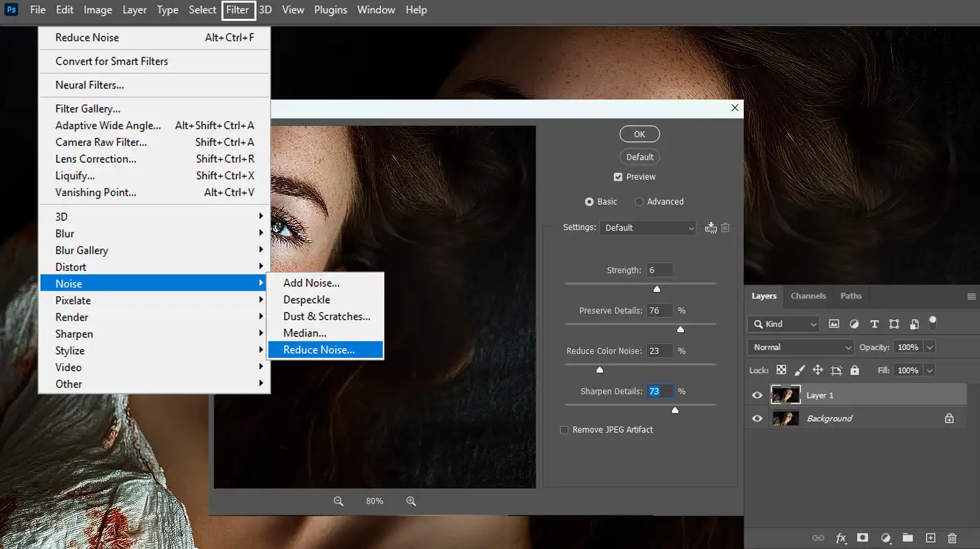Click the OK button in the dialog
The height and width of the screenshot is (549, 980).
(639, 134)
